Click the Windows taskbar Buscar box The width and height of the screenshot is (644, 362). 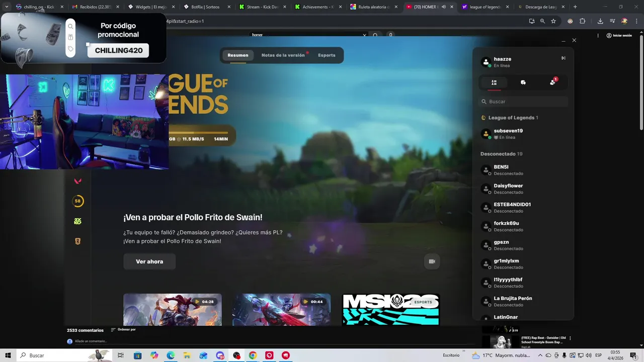click(65, 355)
